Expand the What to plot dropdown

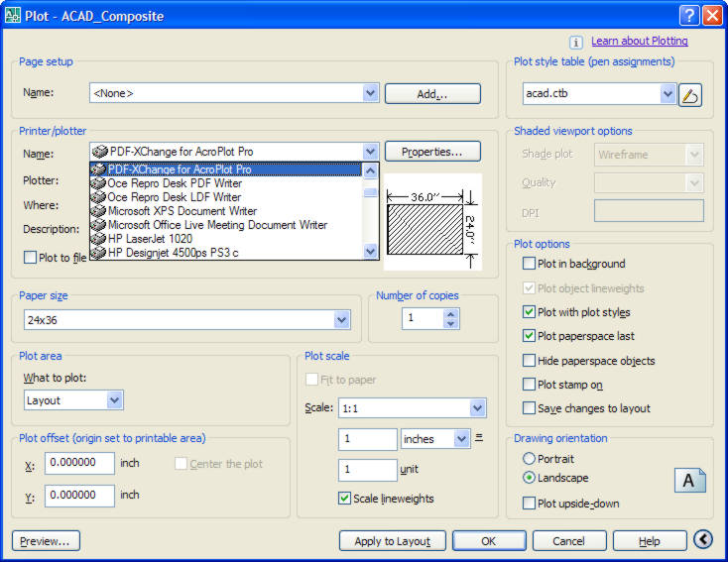(114, 400)
